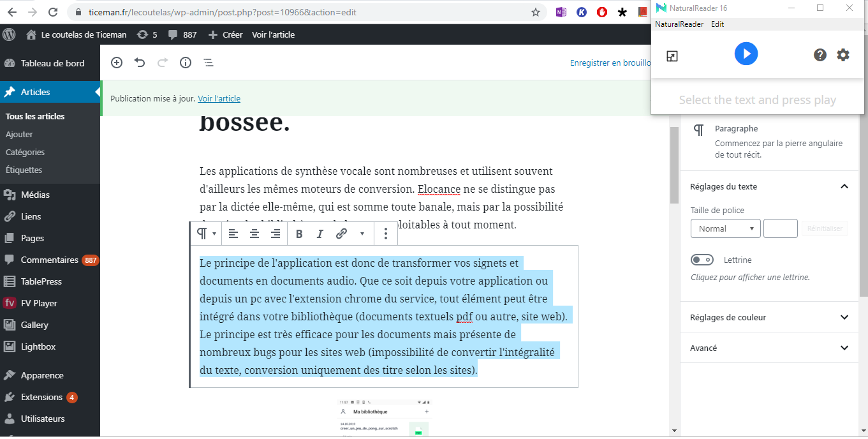Expand the Réglages de couleur section

pyautogui.click(x=770, y=317)
